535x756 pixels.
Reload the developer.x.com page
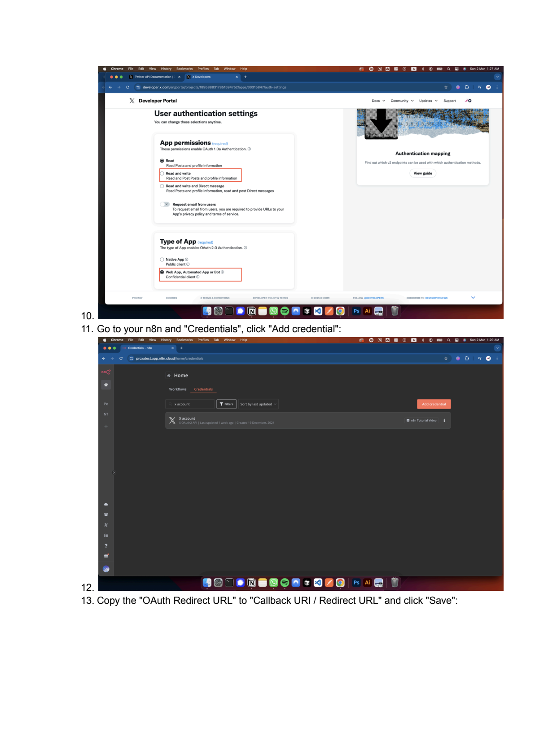point(128,87)
